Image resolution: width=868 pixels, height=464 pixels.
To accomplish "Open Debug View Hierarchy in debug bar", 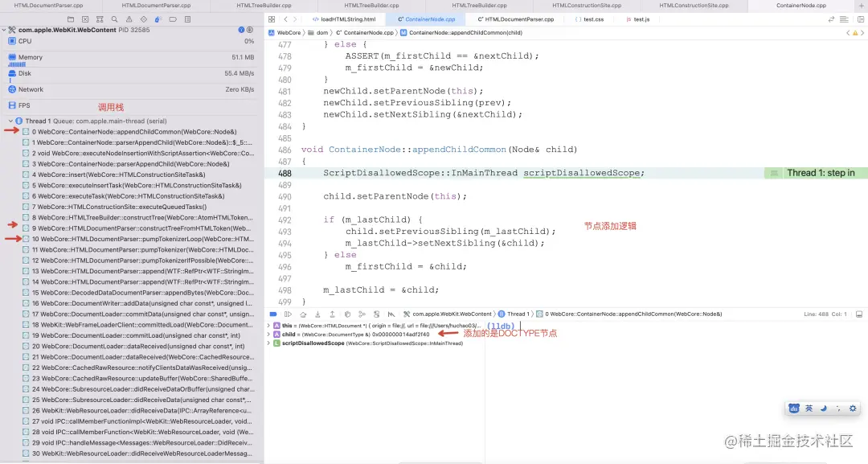I will [x=347, y=314].
